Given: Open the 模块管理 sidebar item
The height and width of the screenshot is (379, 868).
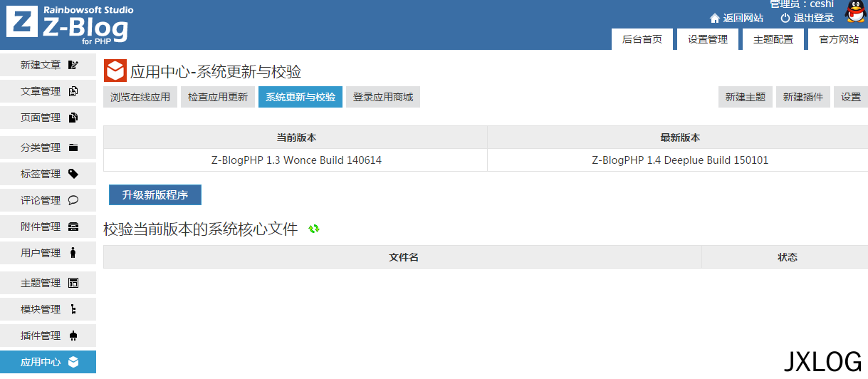Looking at the screenshot, I should click(48, 309).
